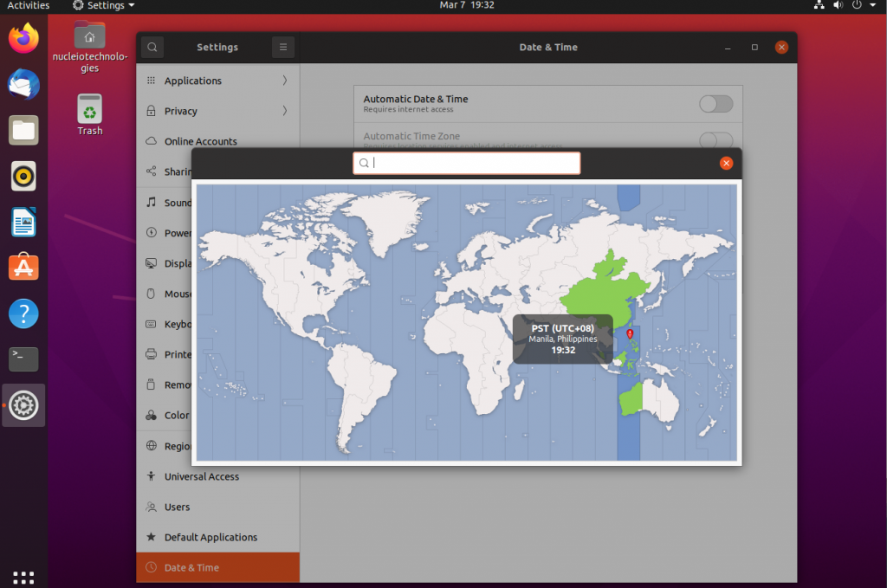Select Universal Access in sidebar
The image size is (887, 588).
pyautogui.click(x=217, y=476)
